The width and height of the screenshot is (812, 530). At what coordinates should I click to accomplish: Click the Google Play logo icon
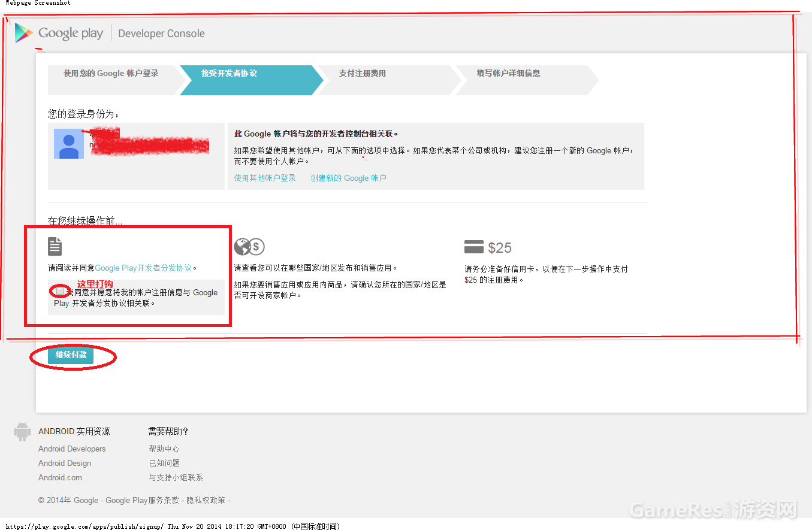click(24, 33)
